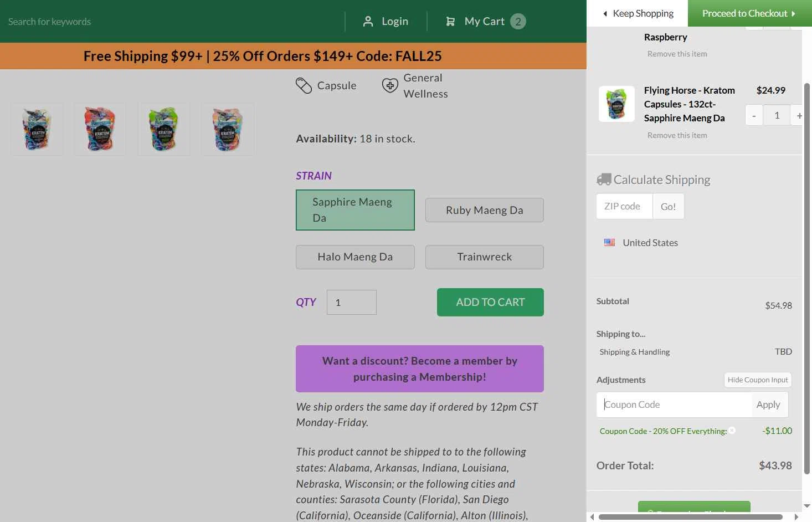Remove the 20% OFF coupon via x icon

(x=732, y=431)
